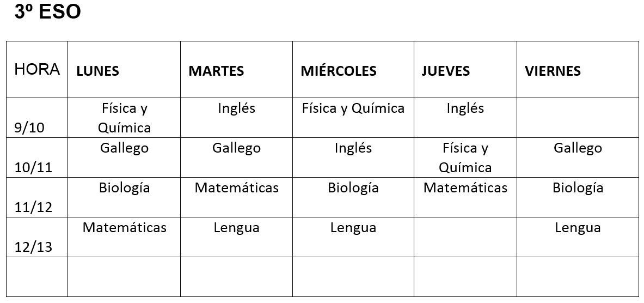Select the empty Thursday 12/13 cell

coord(465,237)
